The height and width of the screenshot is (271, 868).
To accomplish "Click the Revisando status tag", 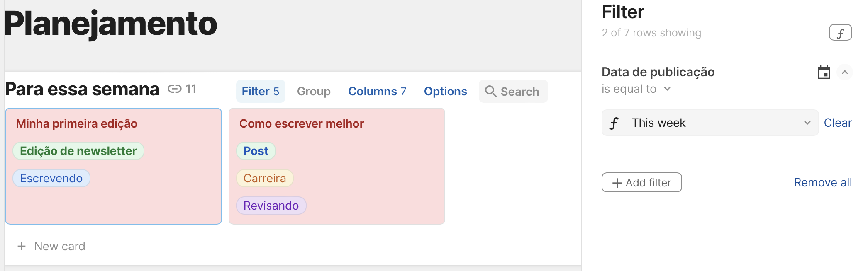I will (x=271, y=206).
